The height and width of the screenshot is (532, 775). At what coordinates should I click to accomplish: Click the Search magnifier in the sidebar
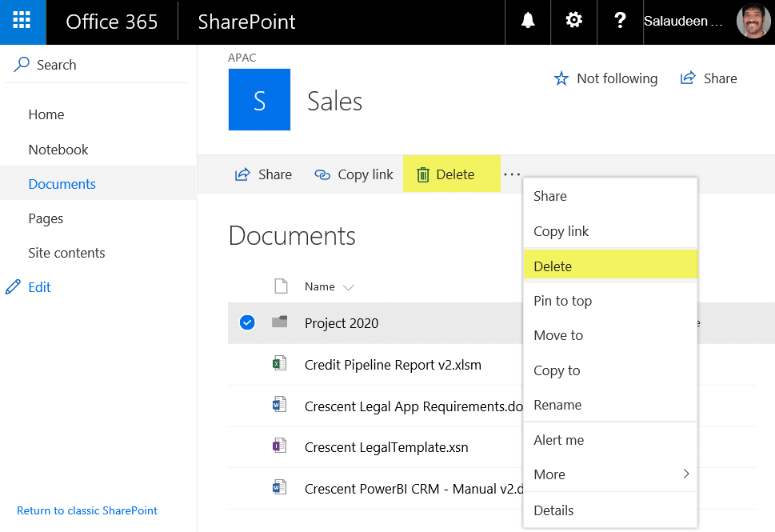pyautogui.click(x=22, y=64)
